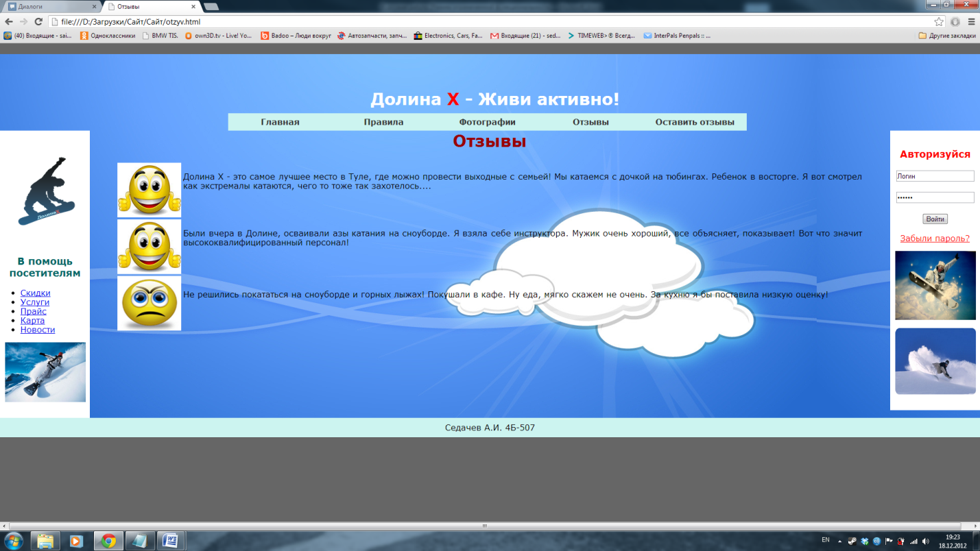
Task: Click the Прайс link
Action: pos(34,311)
